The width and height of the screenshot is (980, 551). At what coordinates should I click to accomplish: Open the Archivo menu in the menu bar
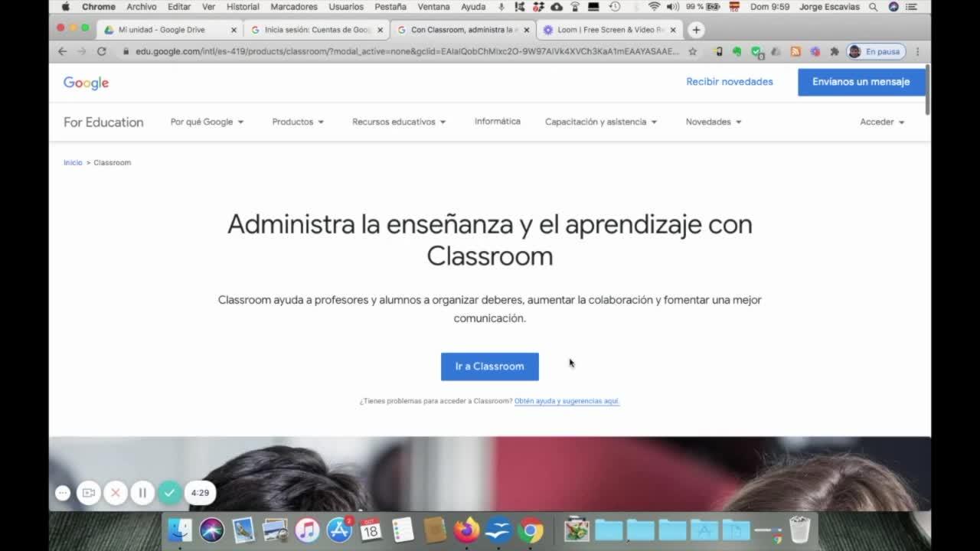[142, 7]
